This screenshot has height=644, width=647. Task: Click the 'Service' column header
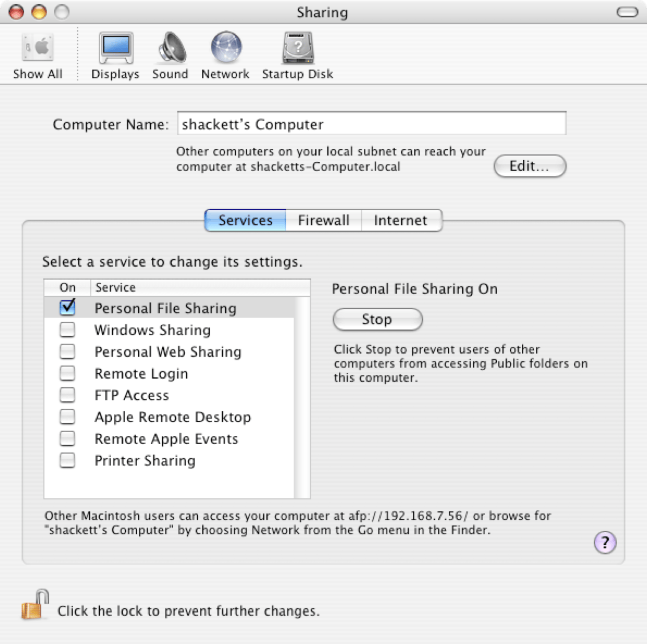tap(201, 288)
